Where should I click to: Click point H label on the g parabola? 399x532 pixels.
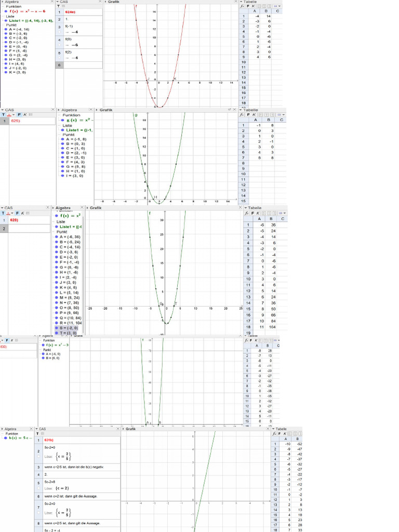click(156, 197)
